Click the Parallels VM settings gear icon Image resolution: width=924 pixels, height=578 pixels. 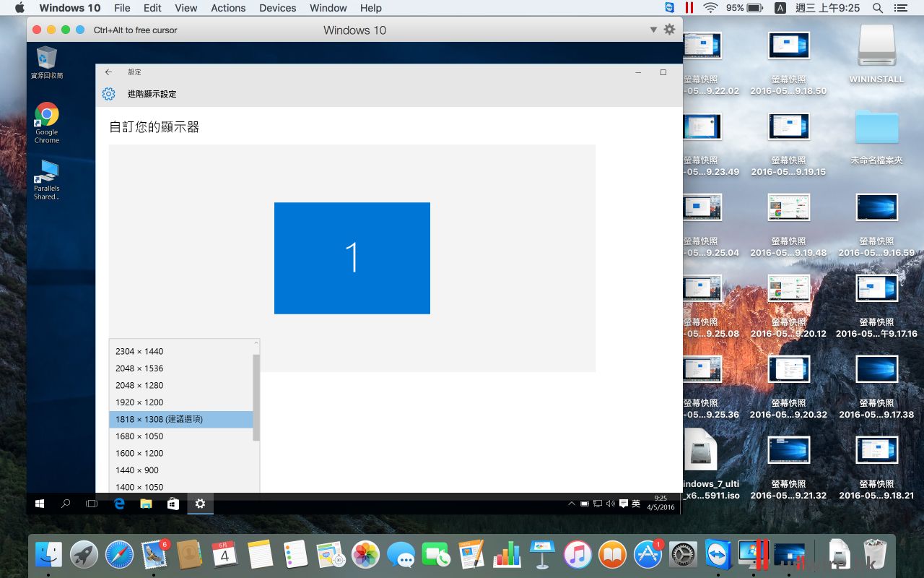tap(669, 30)
